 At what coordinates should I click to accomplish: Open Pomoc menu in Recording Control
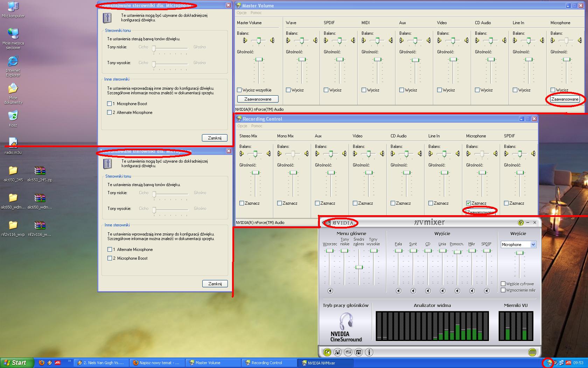click(x=257, y=126)
